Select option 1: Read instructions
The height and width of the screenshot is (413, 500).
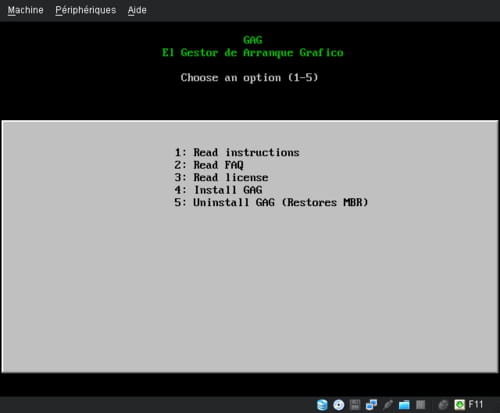point(237,152)
